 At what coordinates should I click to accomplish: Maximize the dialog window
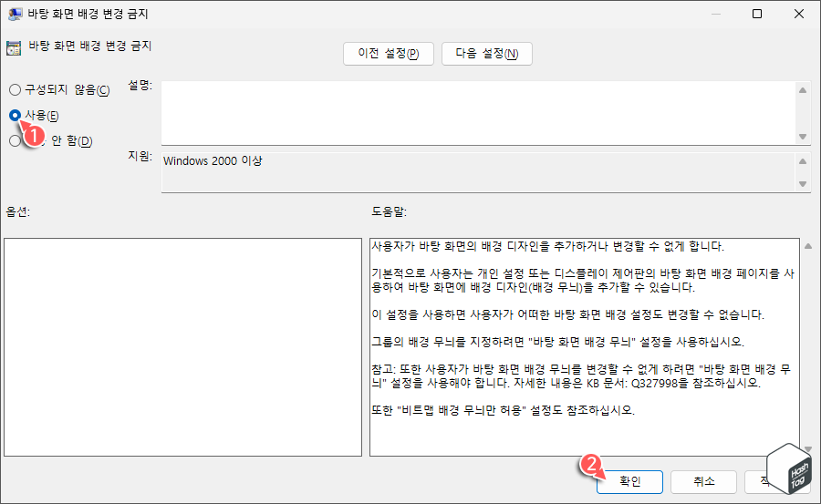[757, 14]
